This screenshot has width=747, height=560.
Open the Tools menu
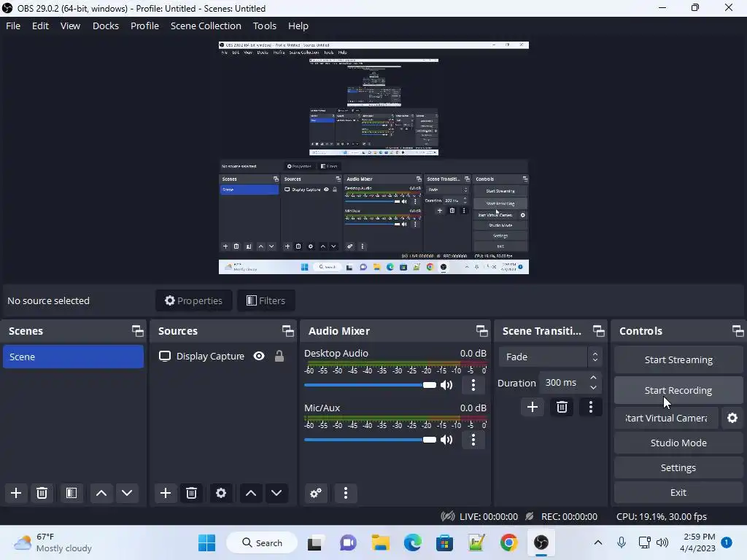coord(264,26)
